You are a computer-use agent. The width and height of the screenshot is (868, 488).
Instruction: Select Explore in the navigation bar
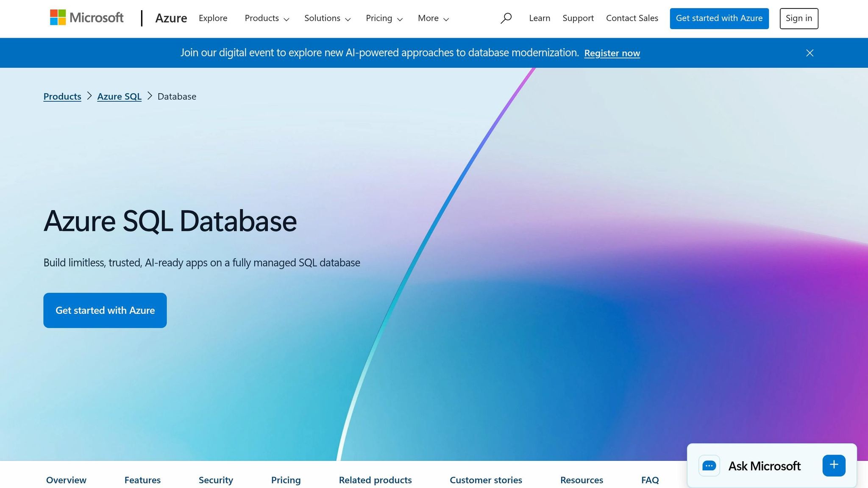[x=213, y=18]
